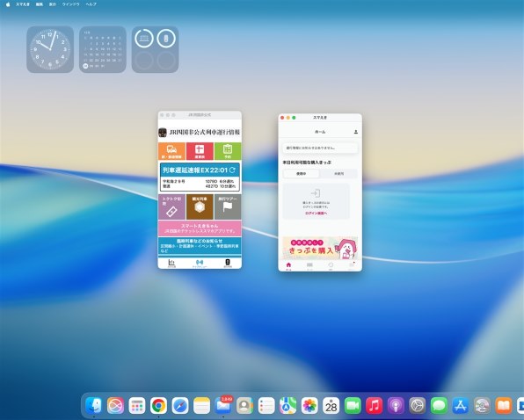Screen dimensions: 524x420
Task: Refresh the train delay bulletin (circular arrow icon)
Action: (x=232, y=170)
